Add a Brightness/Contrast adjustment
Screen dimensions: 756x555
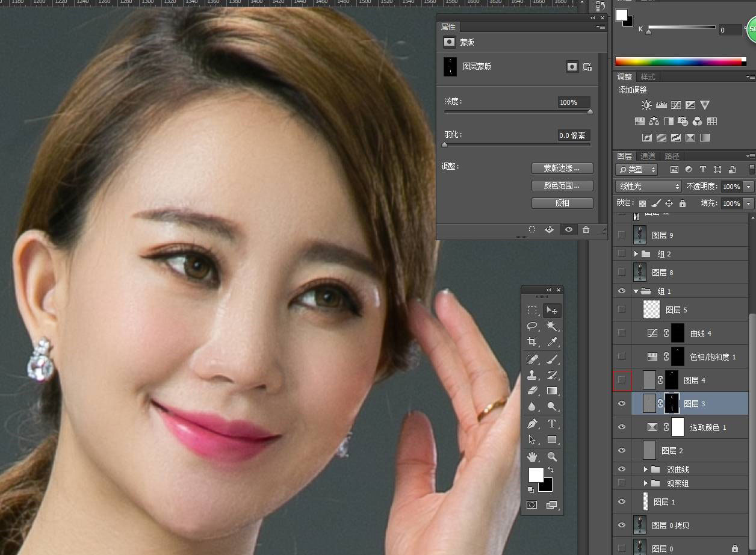click(x=646, y=105)
